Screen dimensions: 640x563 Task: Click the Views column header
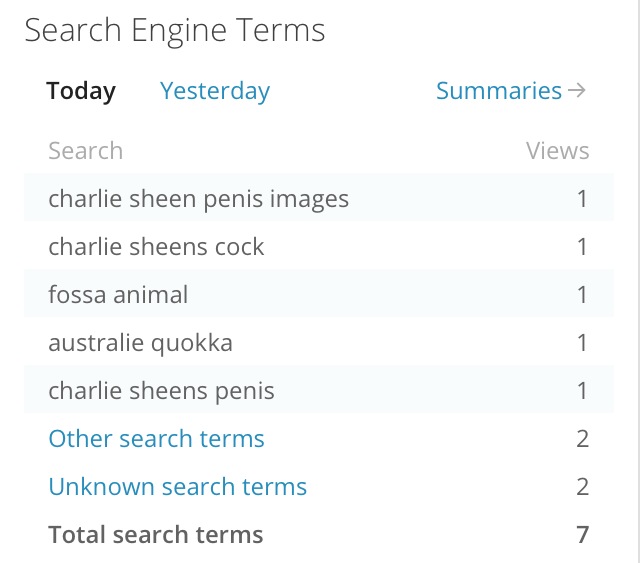[557, 151]
